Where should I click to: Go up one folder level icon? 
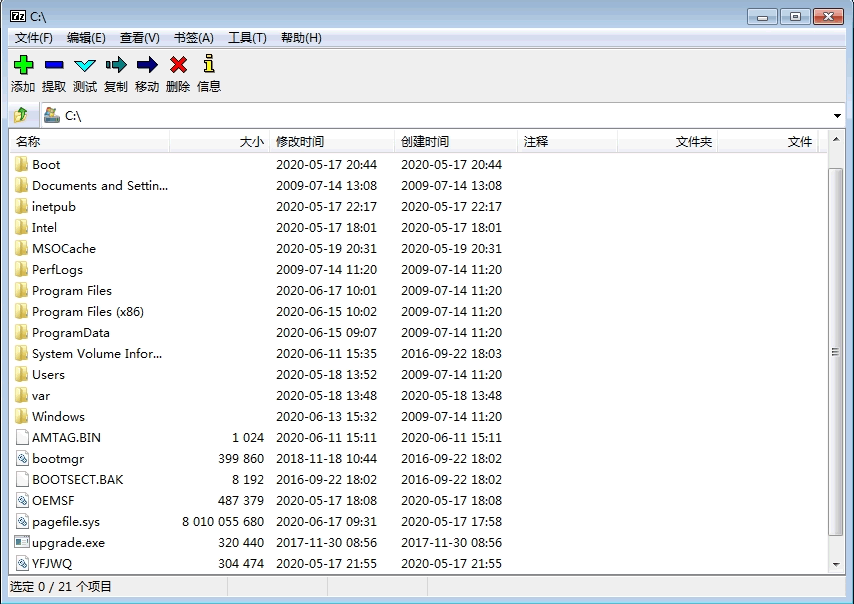click(x=22, y=115)
